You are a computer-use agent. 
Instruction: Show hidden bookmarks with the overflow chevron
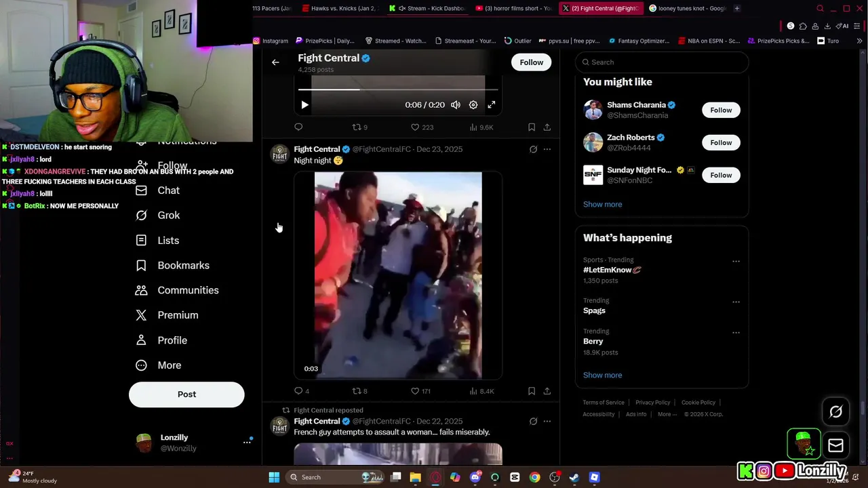click(859, 41)
